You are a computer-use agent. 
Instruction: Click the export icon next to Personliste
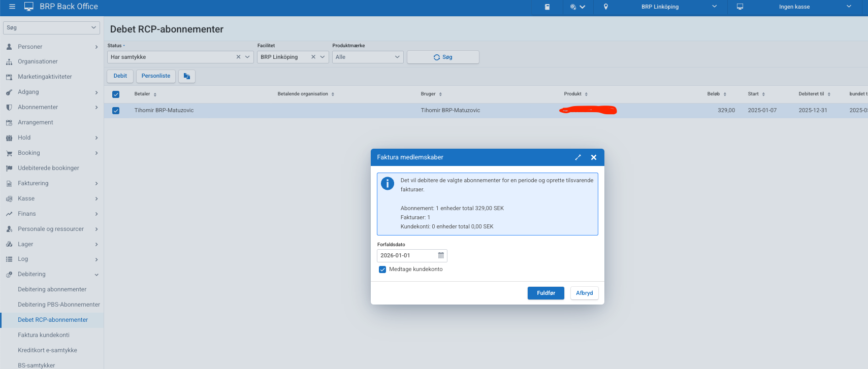point(187,76)
